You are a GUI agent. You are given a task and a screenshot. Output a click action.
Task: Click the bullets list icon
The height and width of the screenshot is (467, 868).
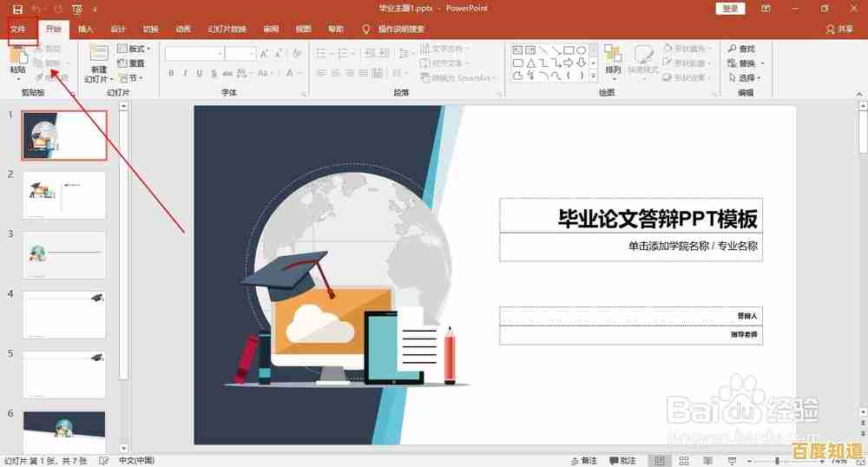click(x=321, y=54)
